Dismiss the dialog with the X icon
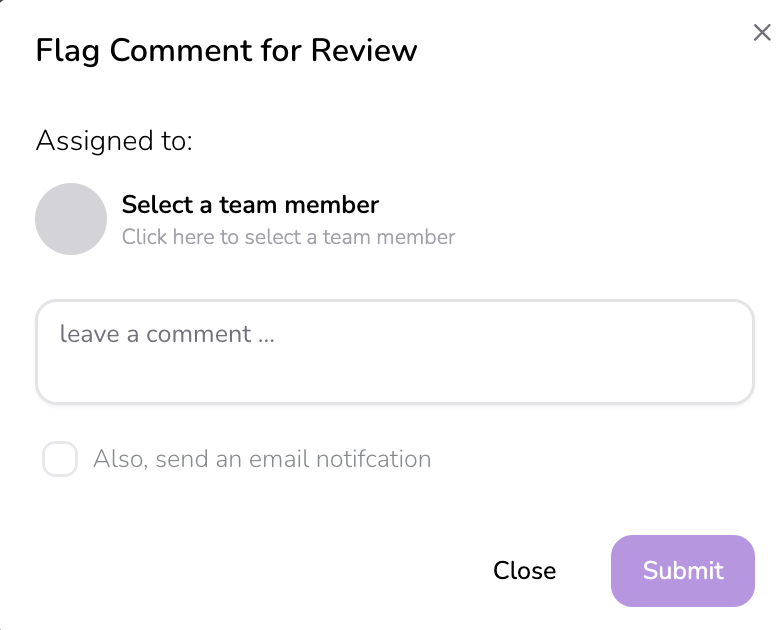 tap(762, 33)
